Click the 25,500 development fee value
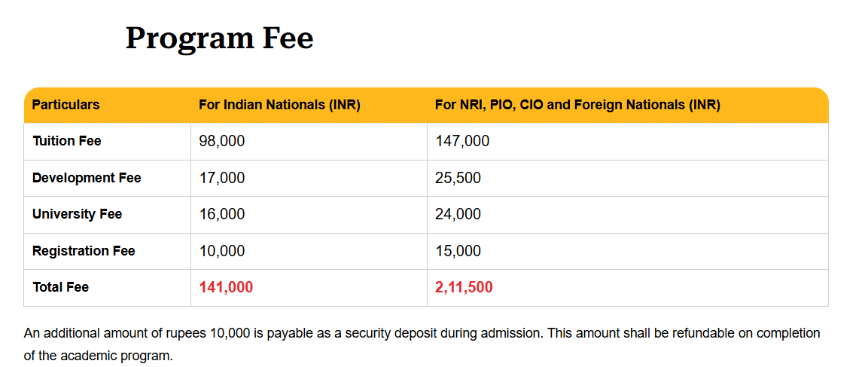Image resolution: width=868 pixels, height=367 pixels. [458, 178]
